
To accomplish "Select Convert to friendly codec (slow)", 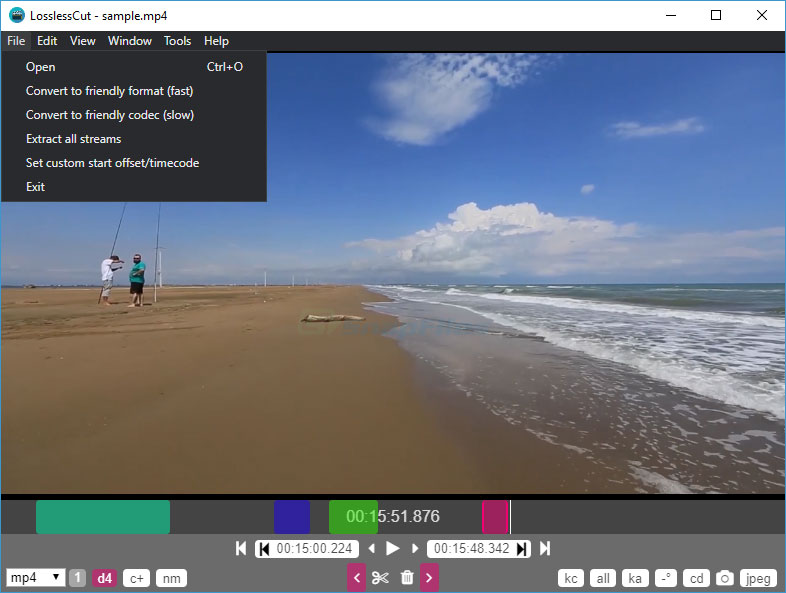I will [x=134, y=115].
